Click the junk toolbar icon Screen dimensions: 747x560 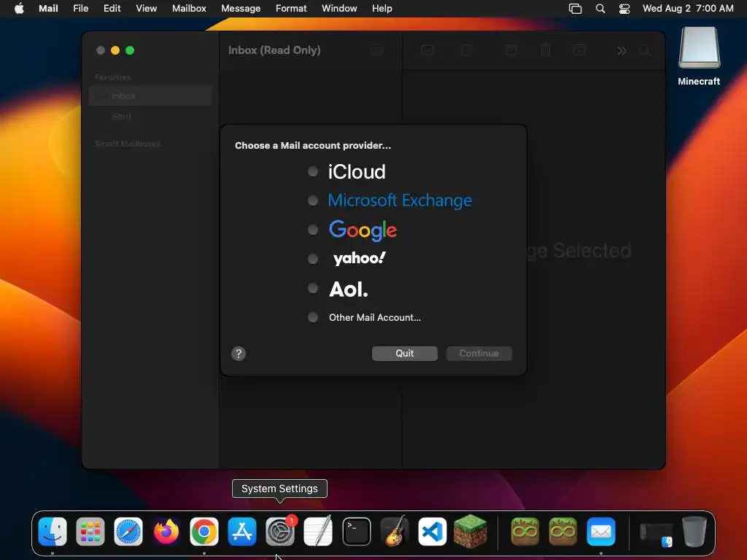pyautogui.click(x=579, y=50)
